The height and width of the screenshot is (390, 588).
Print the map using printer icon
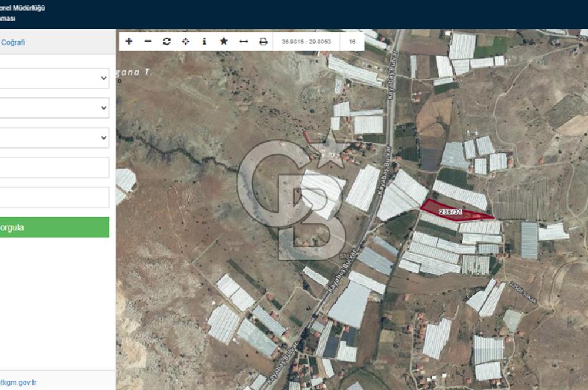point(263,41)
